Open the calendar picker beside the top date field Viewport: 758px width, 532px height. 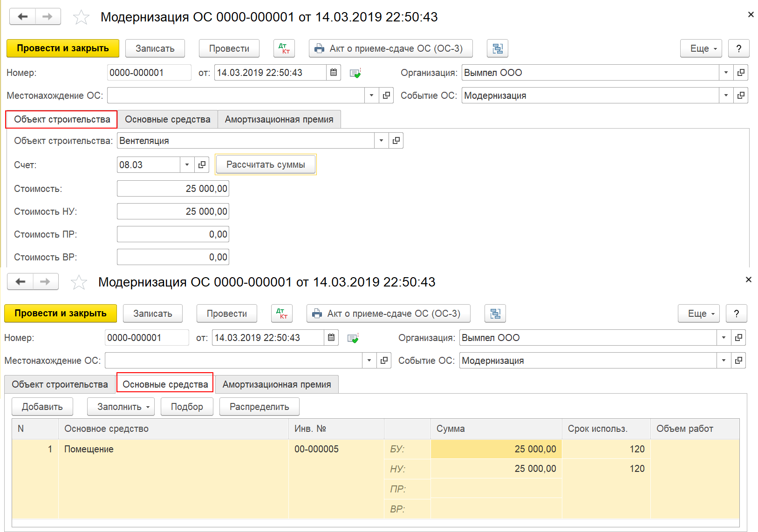(x=334, y=73)
